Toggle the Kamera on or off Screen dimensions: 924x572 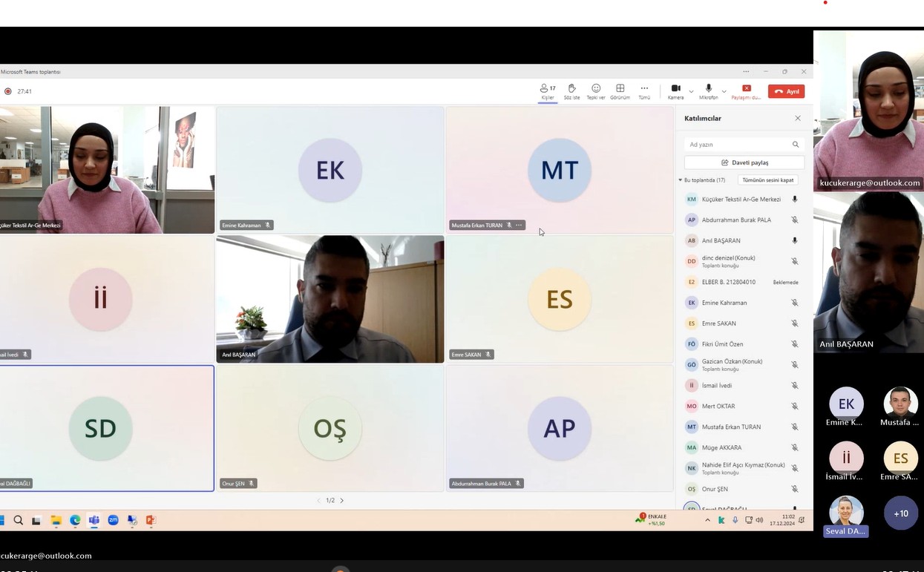[x=675, y=91]
